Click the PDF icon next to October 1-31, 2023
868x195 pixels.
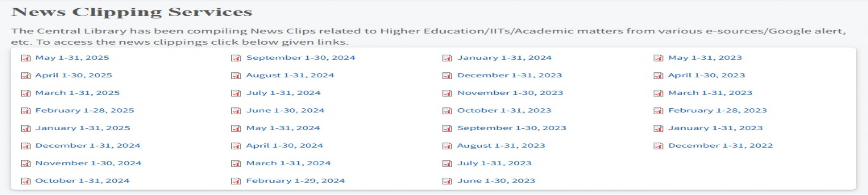pyautogui.click(x=447, y=111)
